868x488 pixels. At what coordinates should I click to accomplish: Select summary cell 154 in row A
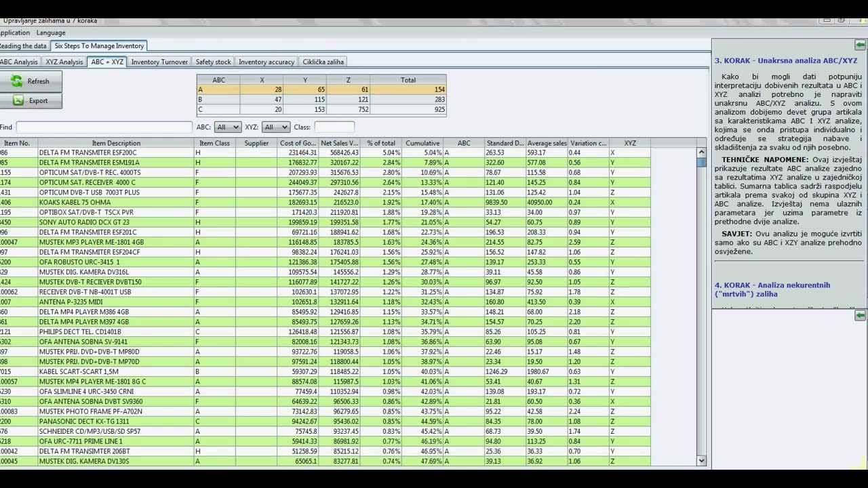click(x=408, y=89)
